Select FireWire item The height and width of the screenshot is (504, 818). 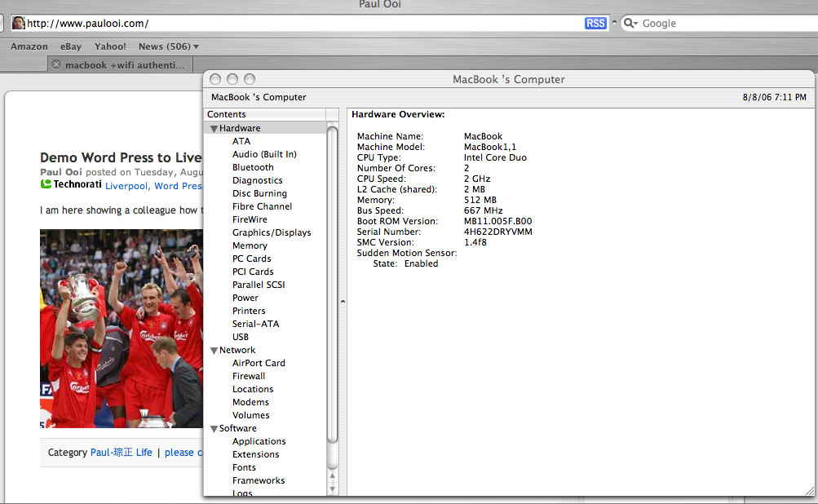250,219
